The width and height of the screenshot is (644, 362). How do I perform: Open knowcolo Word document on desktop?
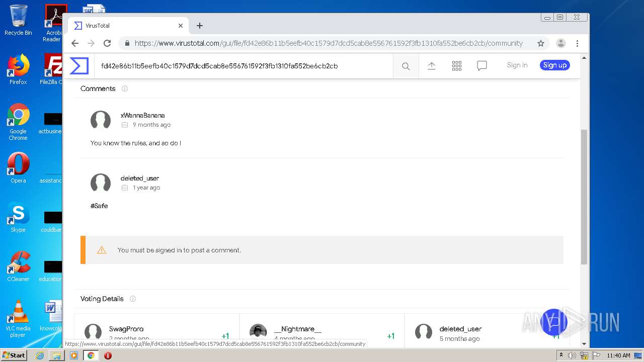coord(52,317)
